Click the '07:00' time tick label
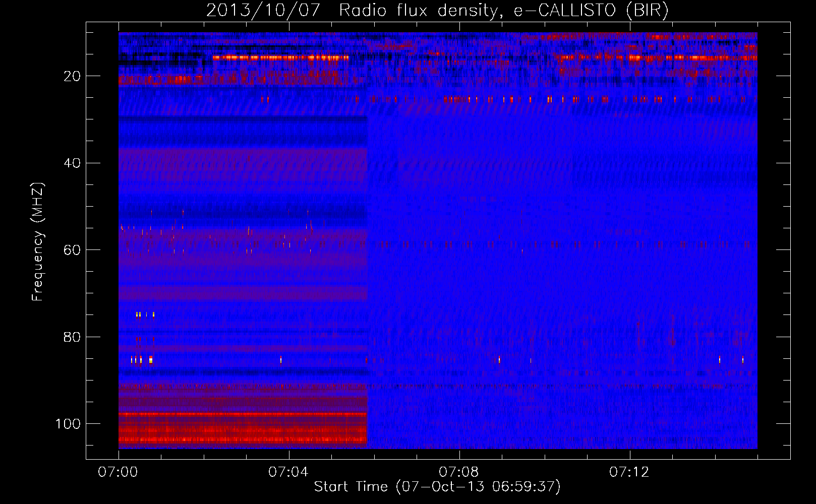The width and height of the screenshot is (816, 504). (118, 472)
